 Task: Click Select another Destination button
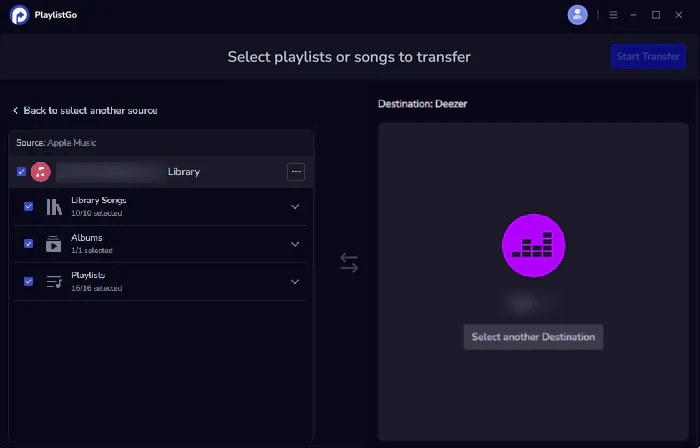[533, 337]
